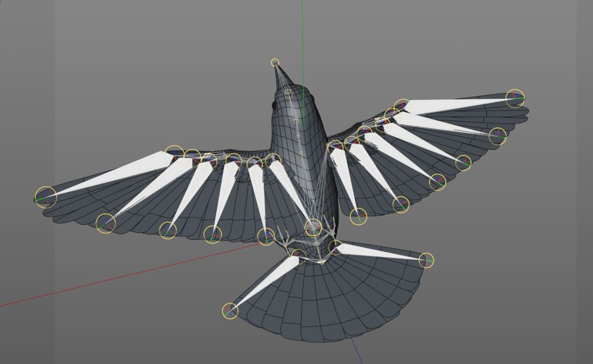Select the innermost feather tip joint on left-side wing

click(266, 236)
